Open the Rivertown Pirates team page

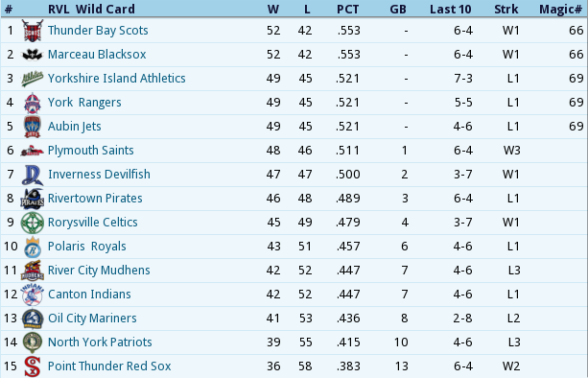click(95, 199)
